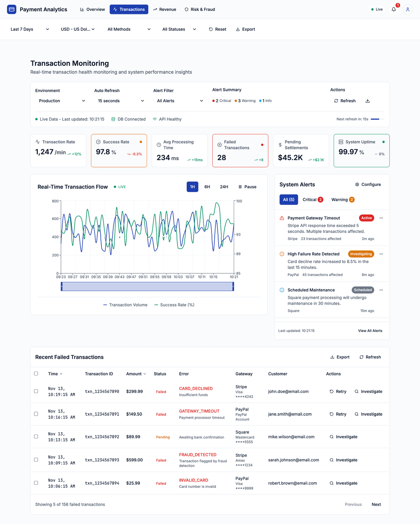
Task: Click the notification bell icon
Action: tap(394, 9)
